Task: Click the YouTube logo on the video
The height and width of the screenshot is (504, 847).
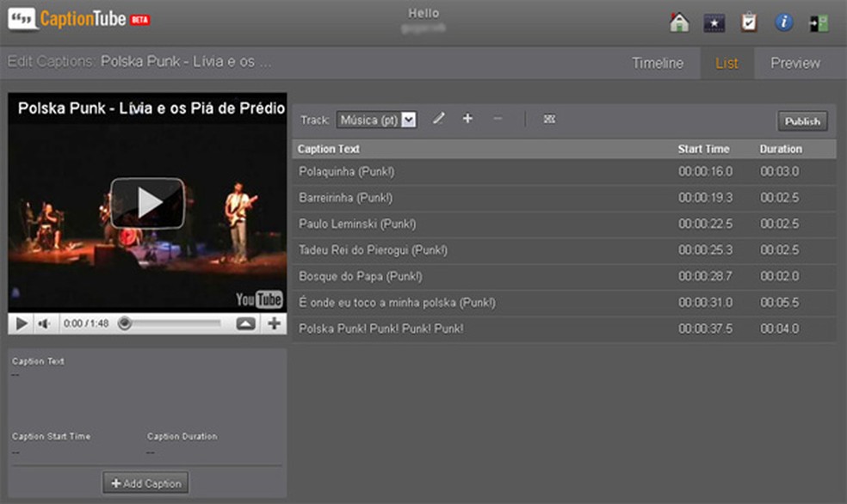Action: (259, 299)
